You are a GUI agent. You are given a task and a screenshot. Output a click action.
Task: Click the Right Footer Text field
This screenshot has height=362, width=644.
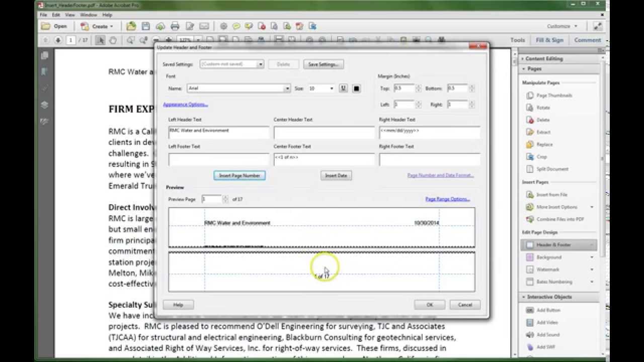point(429,159)
